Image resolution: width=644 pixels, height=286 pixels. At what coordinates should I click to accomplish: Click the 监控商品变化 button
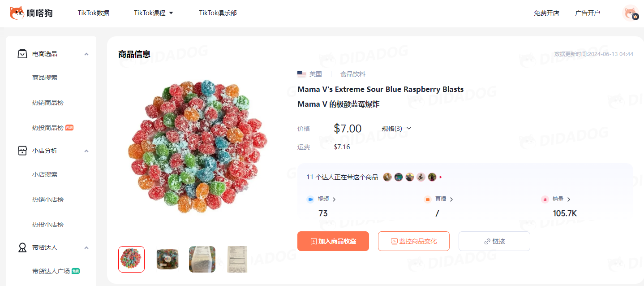(x=414, y=241)
